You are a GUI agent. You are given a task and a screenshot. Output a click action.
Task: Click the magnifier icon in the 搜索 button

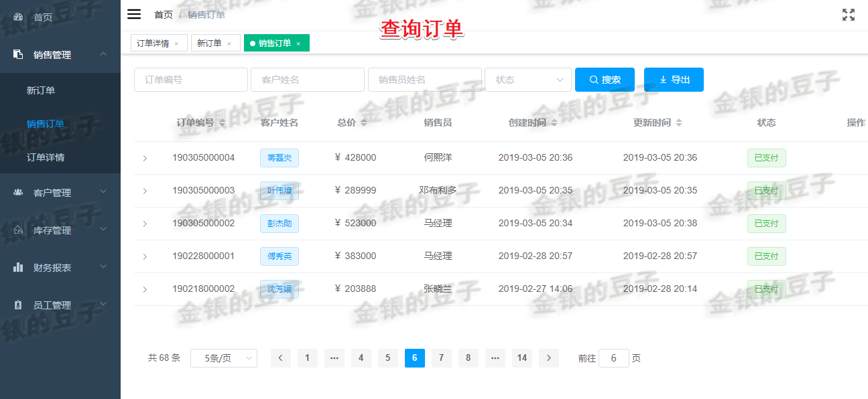[x=593, y=79]
